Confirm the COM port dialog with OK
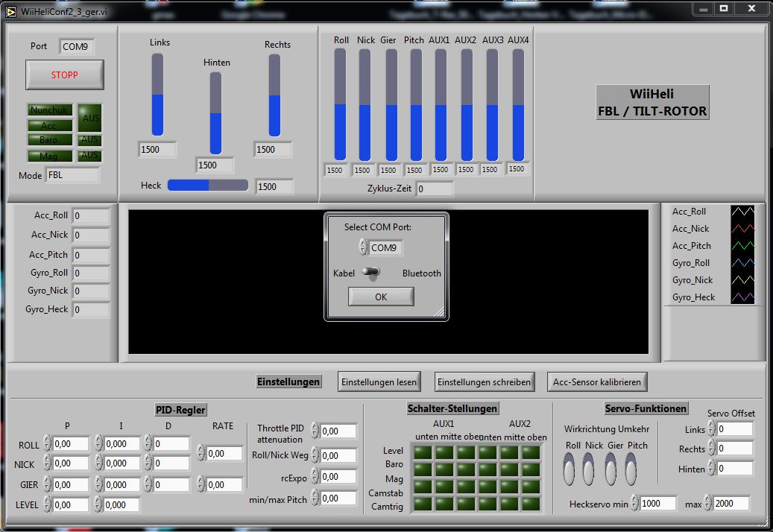The height and width of the screenshot is (532, 773). click(381, 297)
